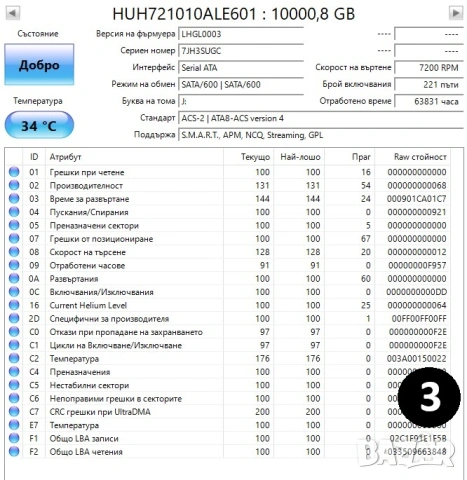Image resolution: width=467 pixels, height=480 pixels.
Task: Select the Общо LBA записи attribute text
Action: [84, 439]
